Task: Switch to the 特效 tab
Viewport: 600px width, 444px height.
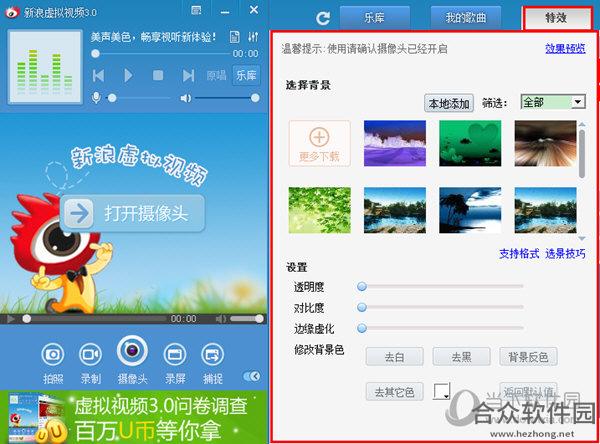Action: (556, 18)
